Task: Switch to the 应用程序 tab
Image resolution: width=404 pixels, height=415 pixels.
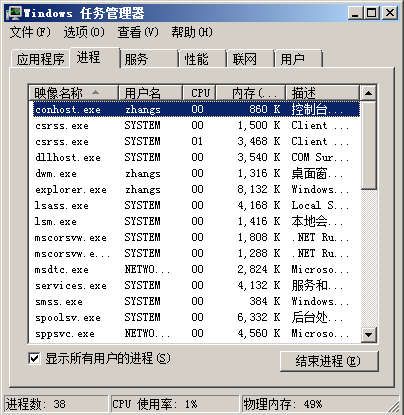Action: (40, 59)
